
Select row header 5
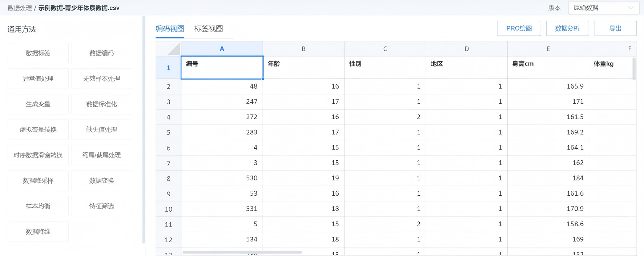168,132
